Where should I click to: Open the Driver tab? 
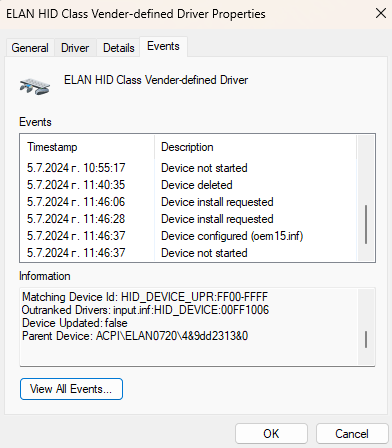(75, 48)
